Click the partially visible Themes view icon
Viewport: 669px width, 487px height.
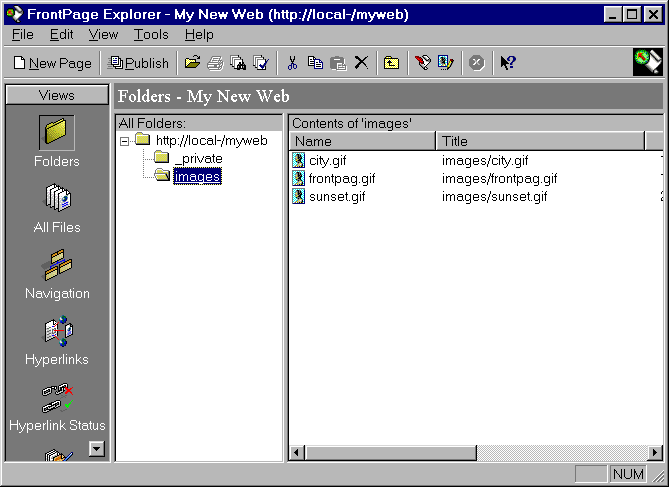pos(58,455)
